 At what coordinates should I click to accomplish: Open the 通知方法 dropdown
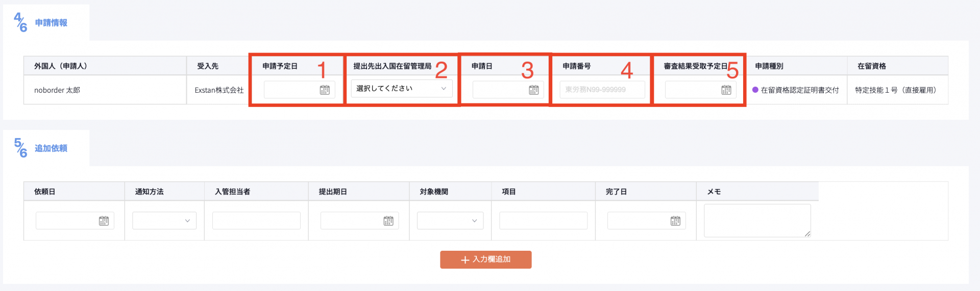click(164, 221)
